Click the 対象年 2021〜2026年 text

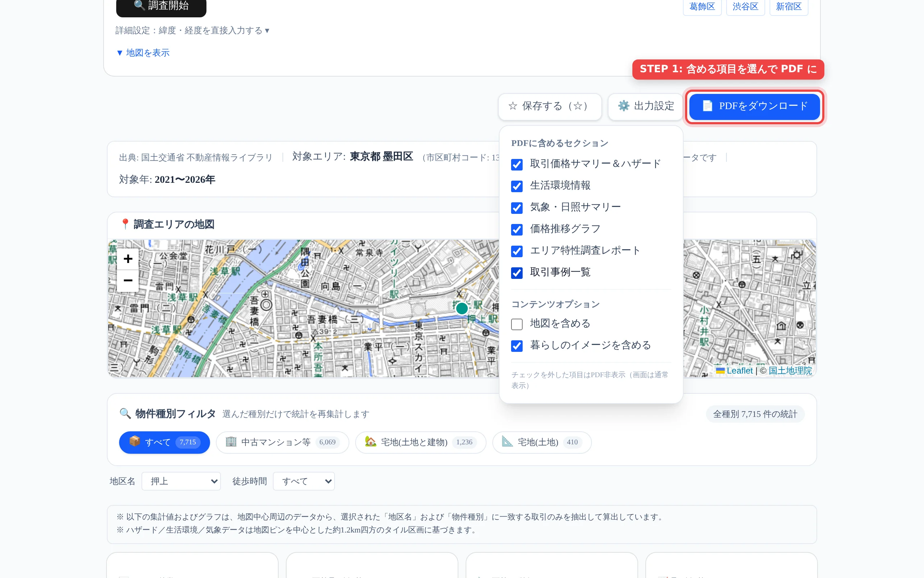[x=167, y=179]
